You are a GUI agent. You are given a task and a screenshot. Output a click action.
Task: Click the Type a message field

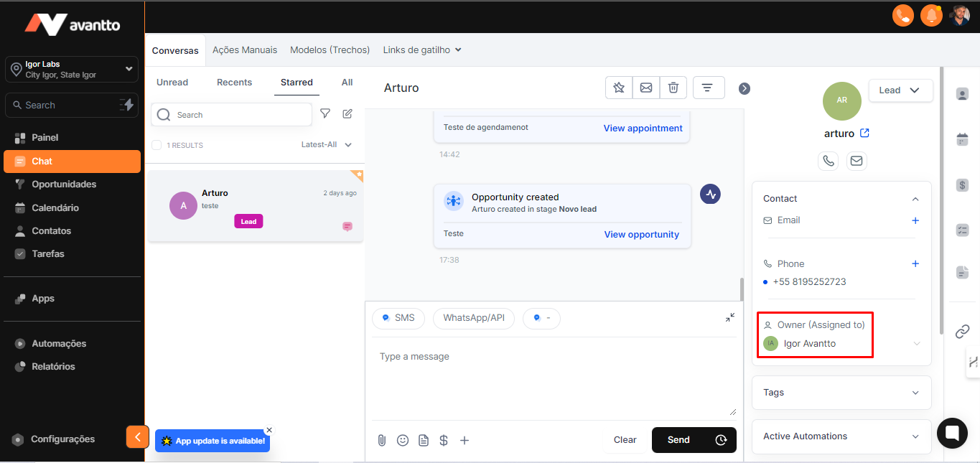pyautogui.click(x=551, y=377)
